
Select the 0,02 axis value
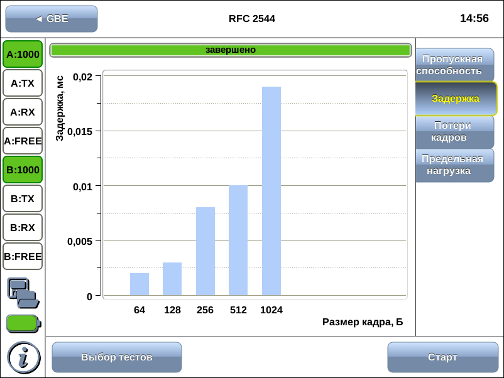tap(83, 77)
